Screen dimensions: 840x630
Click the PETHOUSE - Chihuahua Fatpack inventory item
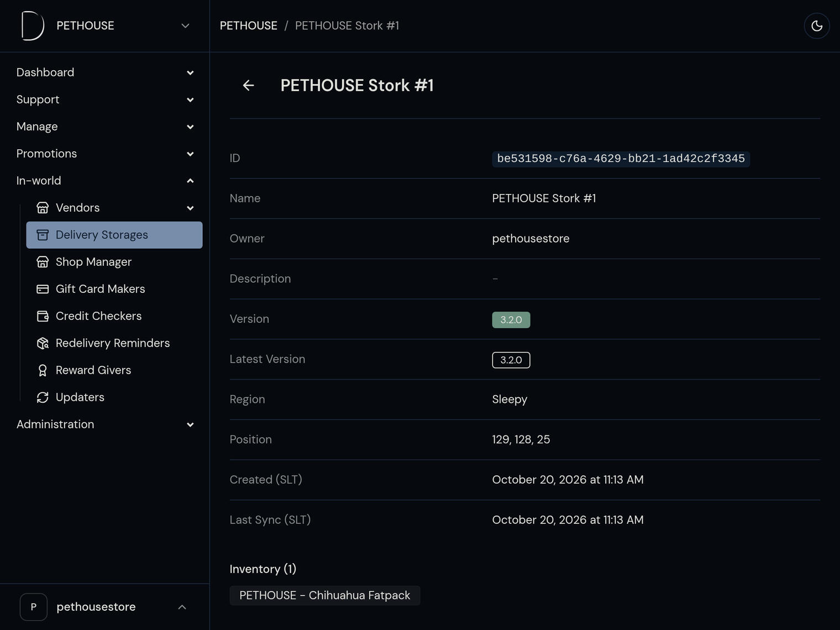point(325,596)
